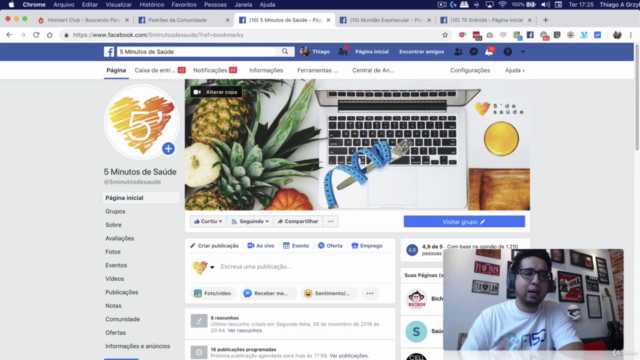640x360 pixels.
Task: Select Vídeos in left sidebar
Action: coord(114,279)
